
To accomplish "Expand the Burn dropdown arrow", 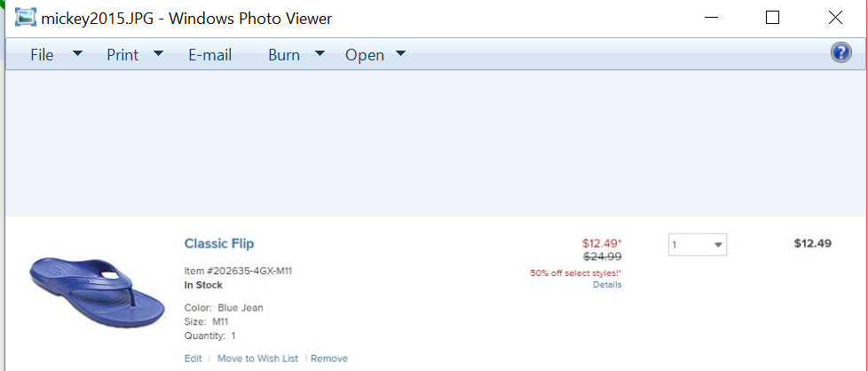I will [x=320, y=54].
